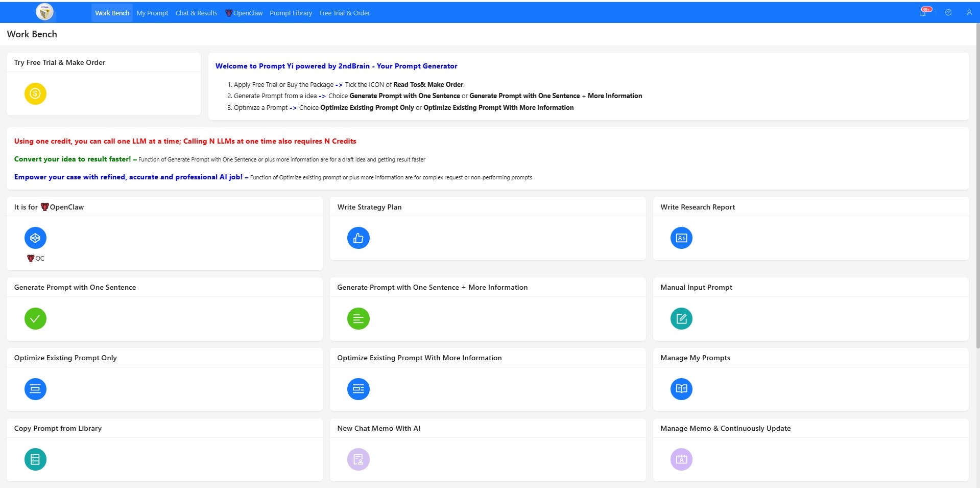980x488 pixels.
Task: Switch to the My Prompt tab
Action: (x=152, y=13)
